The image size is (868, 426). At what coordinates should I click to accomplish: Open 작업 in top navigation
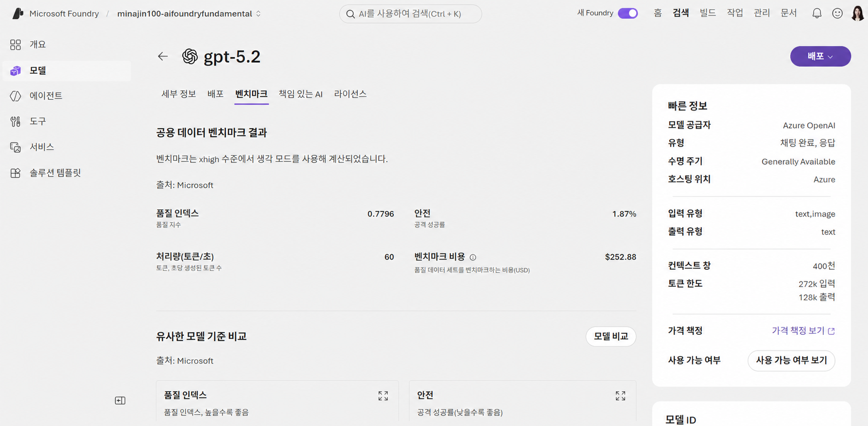click(735, 13)
